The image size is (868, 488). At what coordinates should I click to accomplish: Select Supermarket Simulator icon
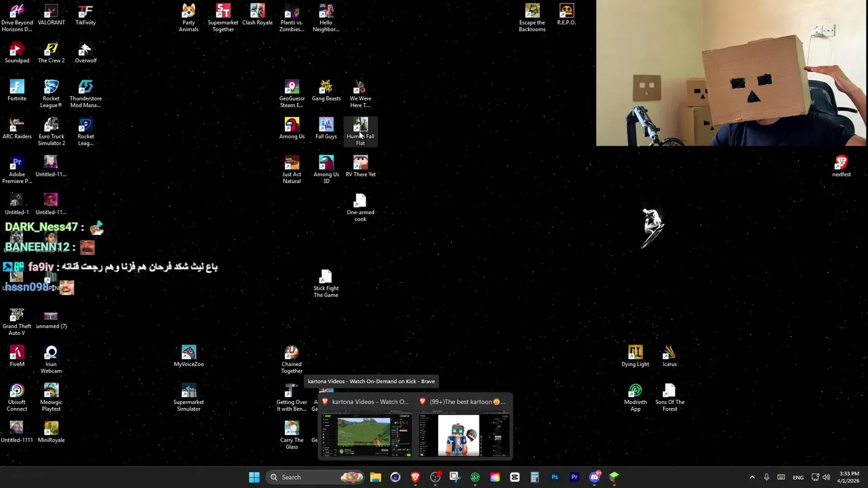pyautogui.click(x=189, y=398)
